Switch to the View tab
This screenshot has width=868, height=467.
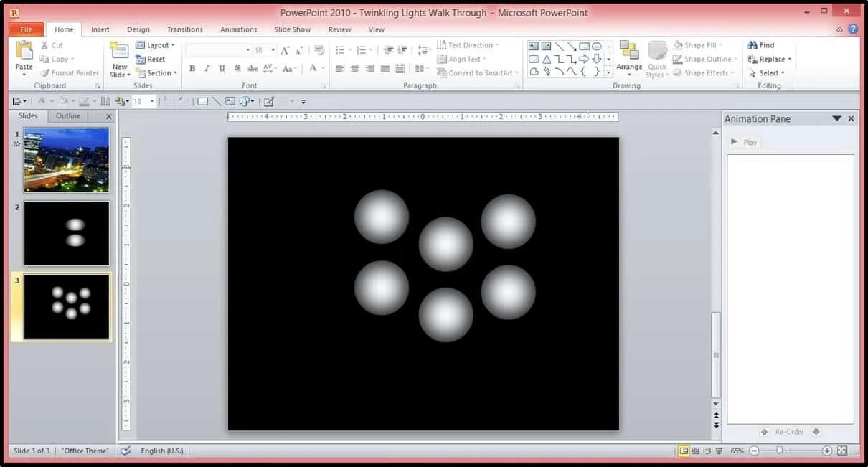[377, 29]
